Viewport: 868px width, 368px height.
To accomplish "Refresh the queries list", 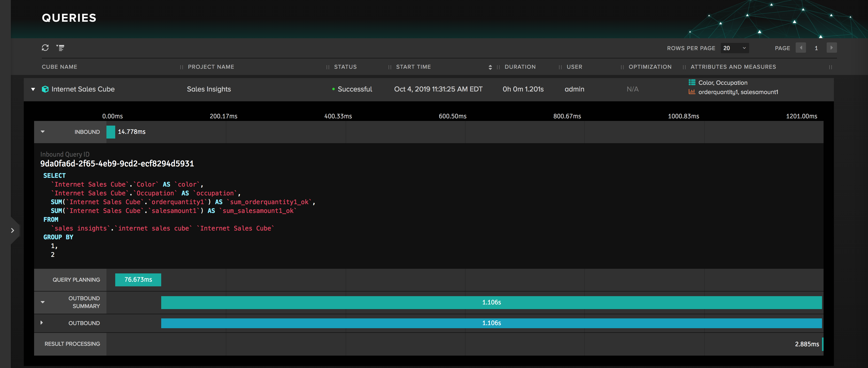I will click(45, 48).
